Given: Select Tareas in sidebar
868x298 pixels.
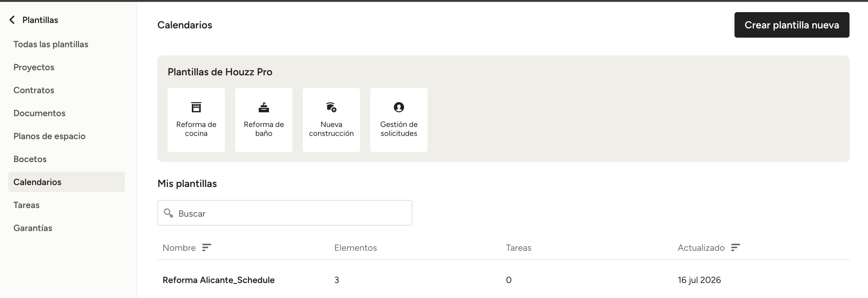Looking at the screenshot, I should point(26,205).
